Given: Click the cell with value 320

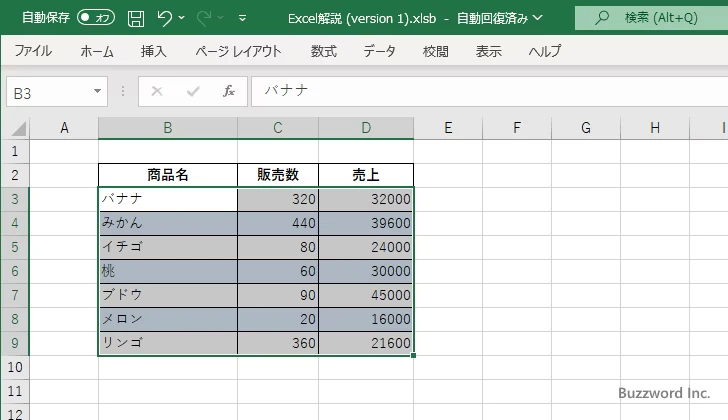Looking at the screenshot, I should coord(278,200).
